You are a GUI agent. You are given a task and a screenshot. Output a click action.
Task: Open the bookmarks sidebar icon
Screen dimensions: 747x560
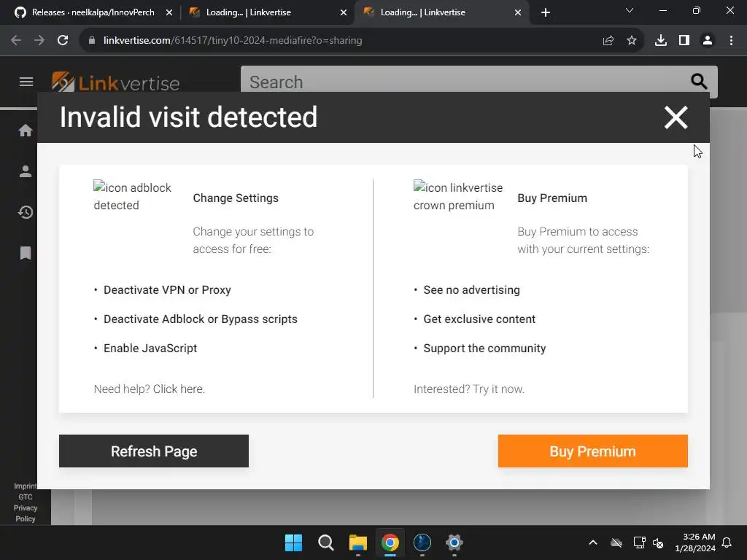pyautogui.click(x=26, y=253)
